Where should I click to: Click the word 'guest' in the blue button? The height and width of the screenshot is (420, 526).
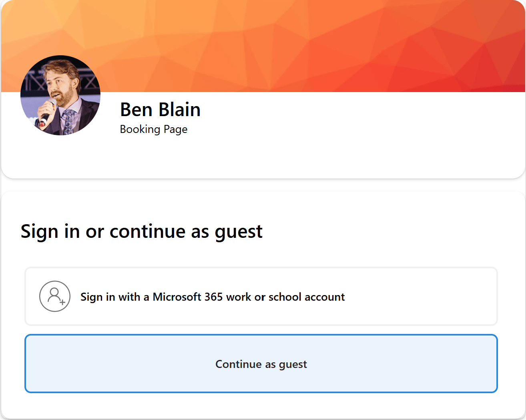tap(293, 364)
